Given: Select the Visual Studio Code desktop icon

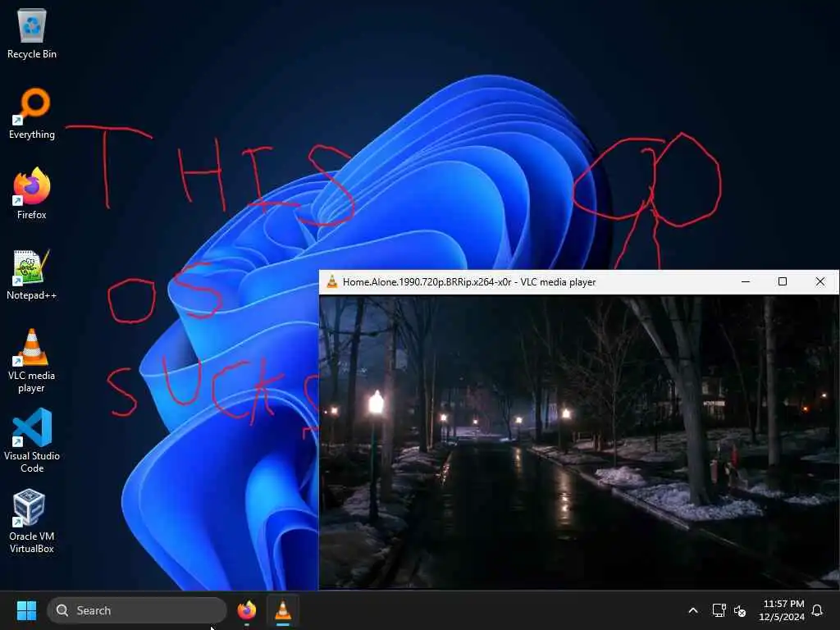Looking at the screenshot, I should click(32, 441).
